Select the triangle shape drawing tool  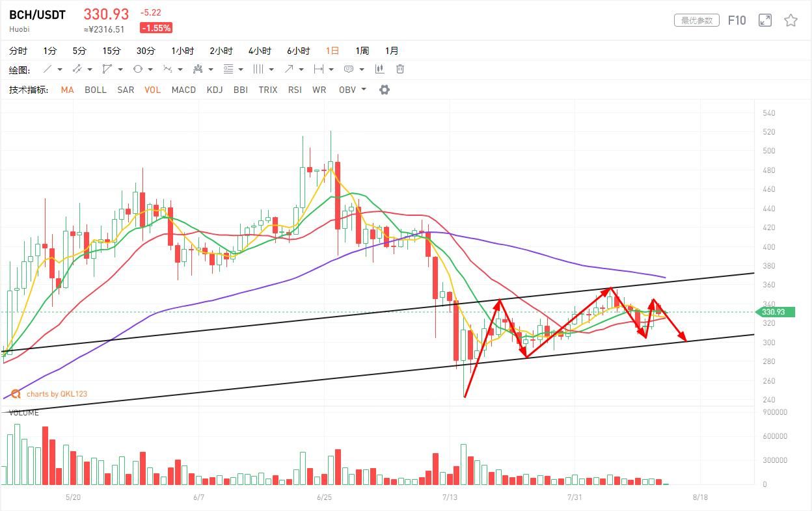pos(107,69)
